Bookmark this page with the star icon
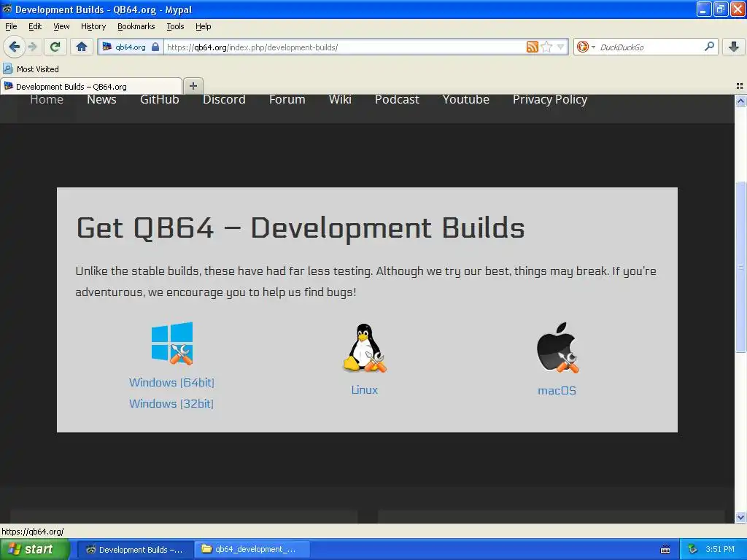 coord(546,47)
